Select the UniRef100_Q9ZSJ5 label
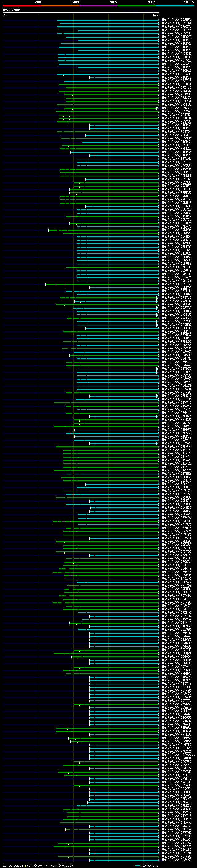The height and width of the screenshot is (868, 197). coord(176,88)
